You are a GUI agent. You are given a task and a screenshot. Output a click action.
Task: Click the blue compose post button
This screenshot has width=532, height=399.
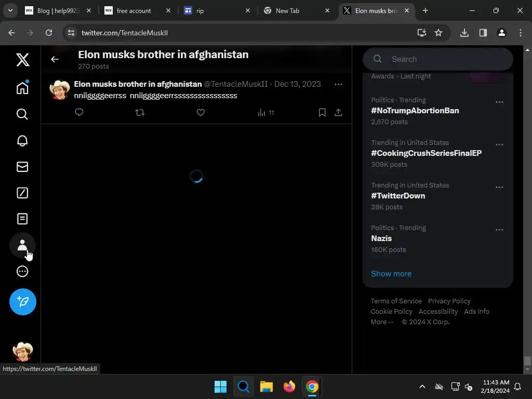[23, 302]
